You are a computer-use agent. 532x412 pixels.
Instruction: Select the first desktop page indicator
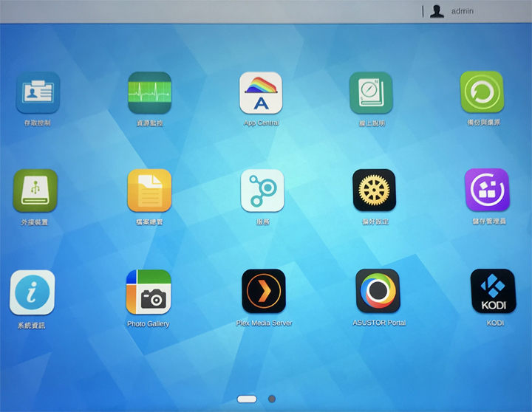click(x=247, y=399)
